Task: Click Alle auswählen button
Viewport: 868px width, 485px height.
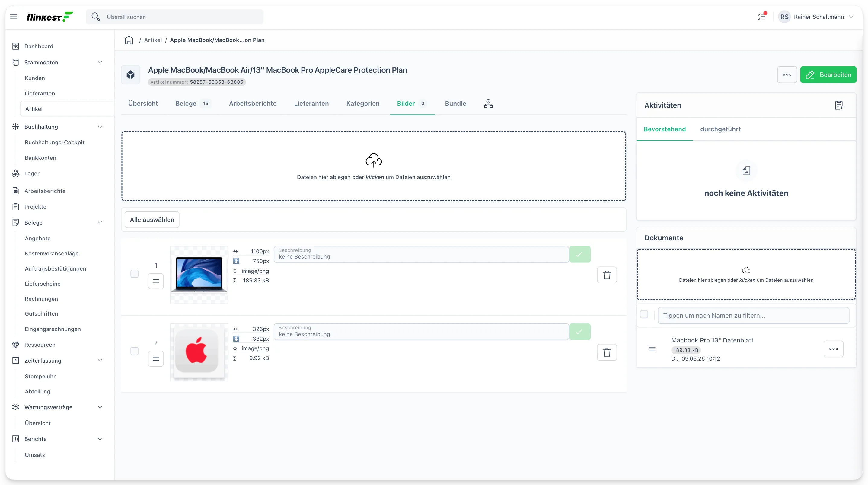Action: coord(152,220)
